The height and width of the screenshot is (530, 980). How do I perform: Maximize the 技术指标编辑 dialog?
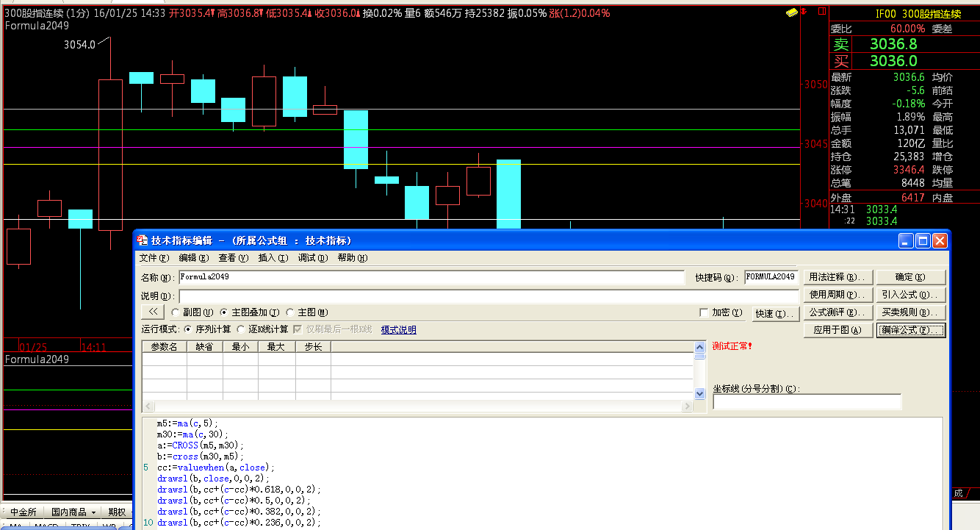coord(923,240)
